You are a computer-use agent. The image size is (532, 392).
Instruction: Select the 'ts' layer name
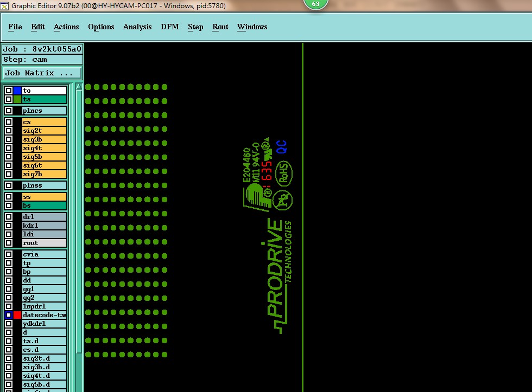(44, 99)
